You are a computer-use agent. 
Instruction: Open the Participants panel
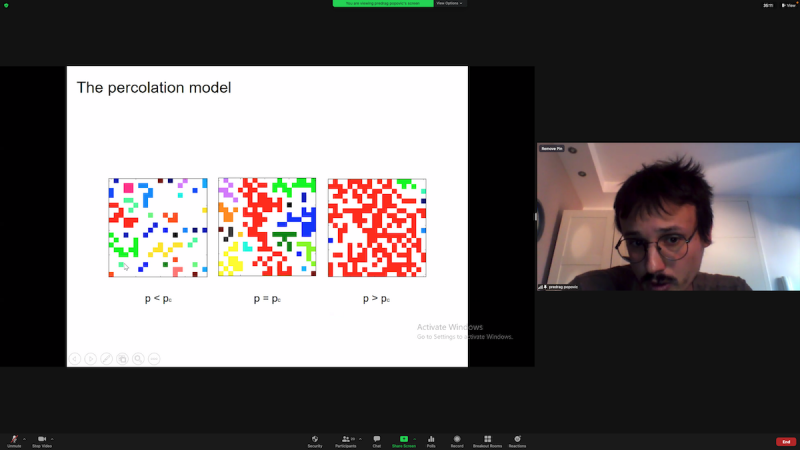(345, 440)
